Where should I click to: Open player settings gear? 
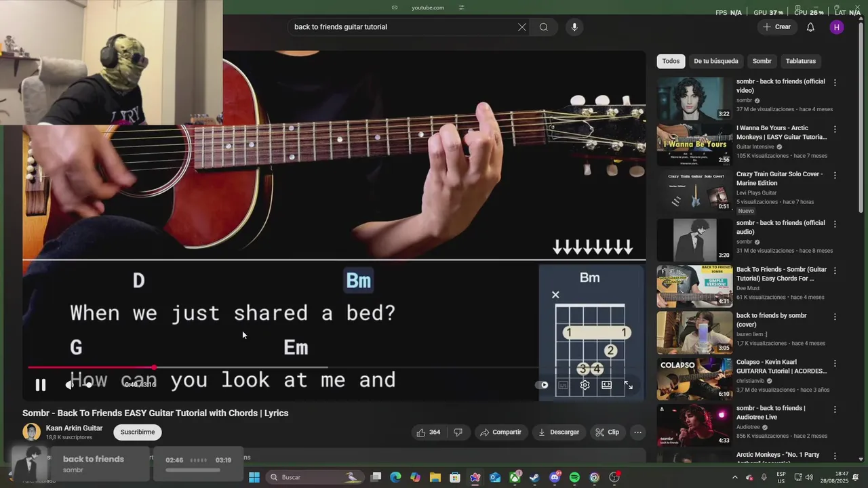(585, 385)
